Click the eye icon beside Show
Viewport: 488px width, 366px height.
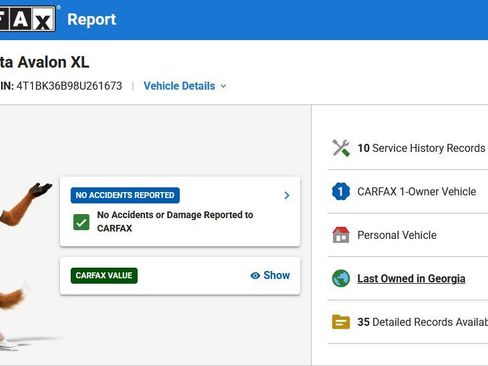click(255, 276)
